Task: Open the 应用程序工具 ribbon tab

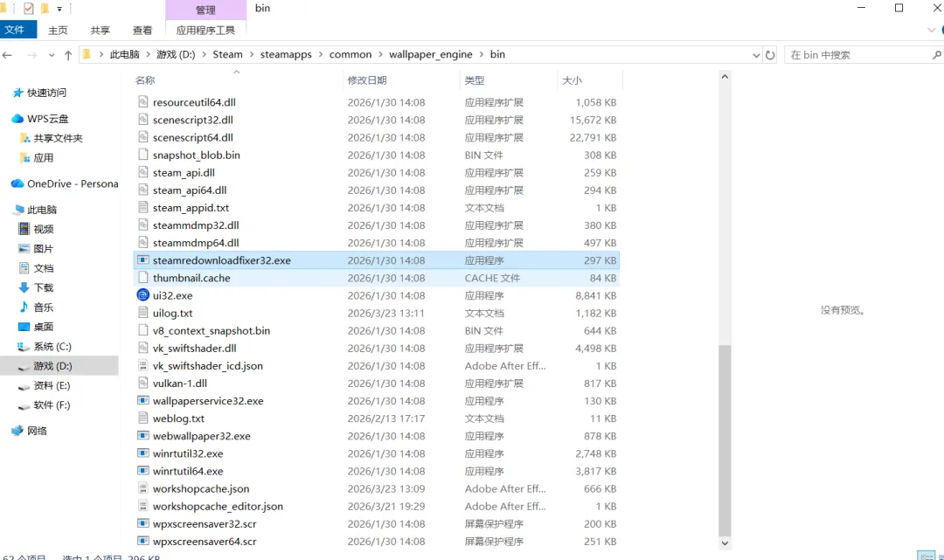Action: point(205,30)
